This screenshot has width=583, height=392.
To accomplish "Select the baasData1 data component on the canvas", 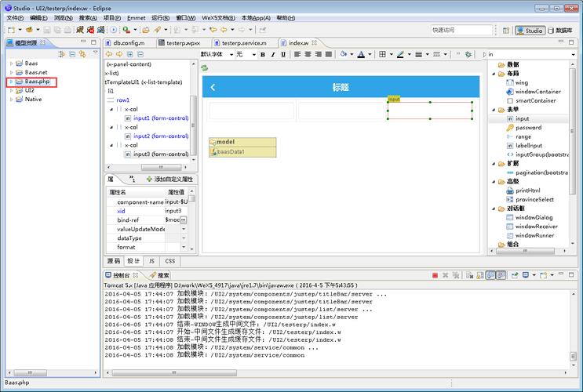I will click(x=242, y=152).
